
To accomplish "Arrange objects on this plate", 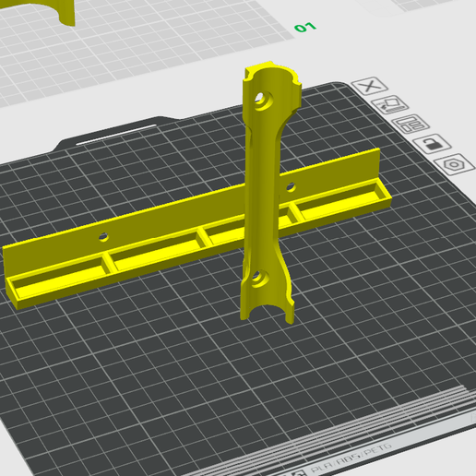I will click(411, 124).
